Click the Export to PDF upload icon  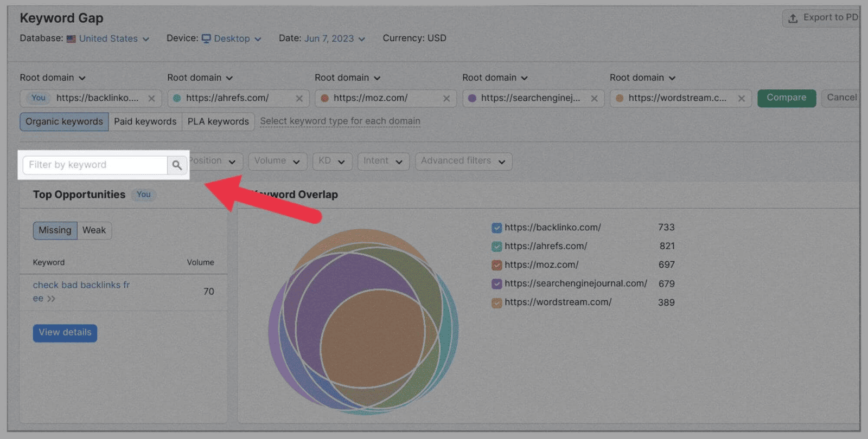click(793, 18)
